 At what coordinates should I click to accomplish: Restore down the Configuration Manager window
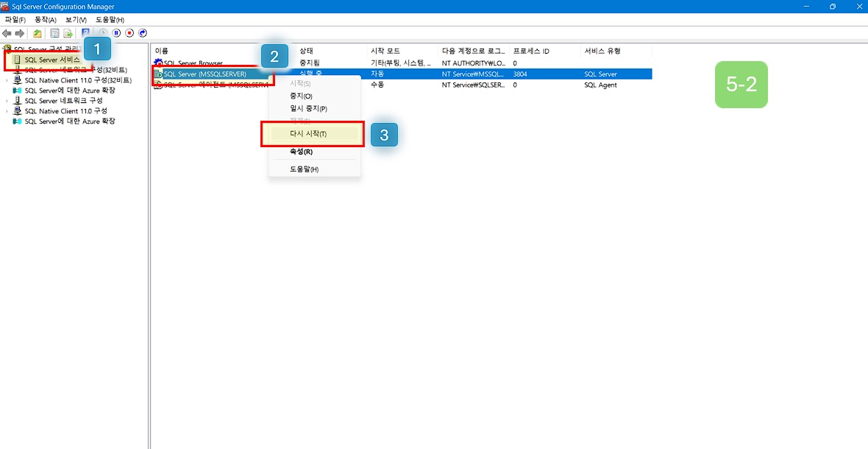click(x=833, y=6)
